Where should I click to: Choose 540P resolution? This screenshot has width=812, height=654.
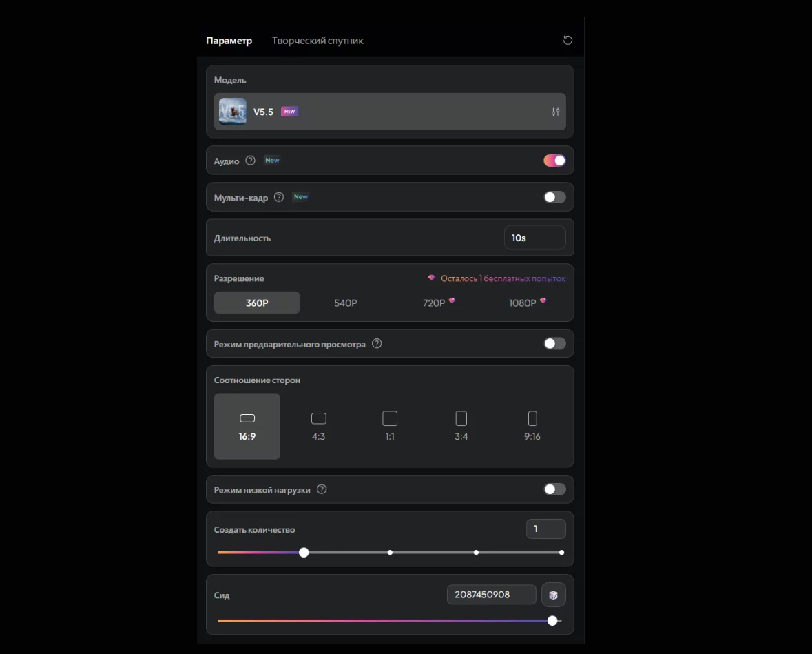(x=345, y=303)
